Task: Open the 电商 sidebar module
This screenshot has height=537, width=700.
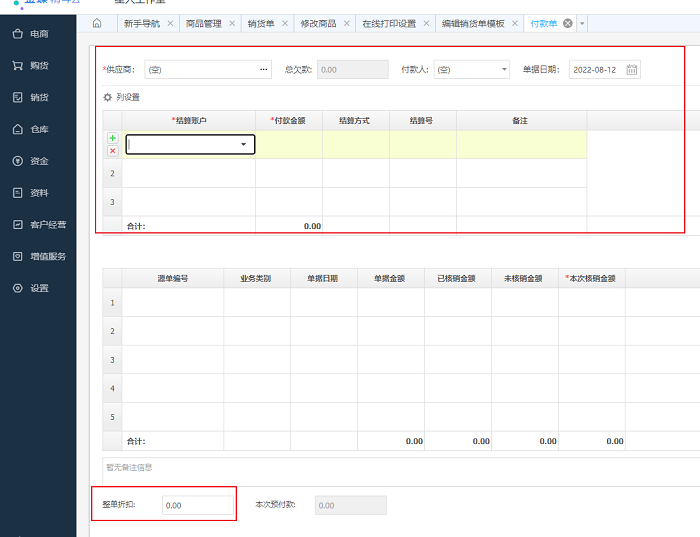Action: [x=38, y=34]
